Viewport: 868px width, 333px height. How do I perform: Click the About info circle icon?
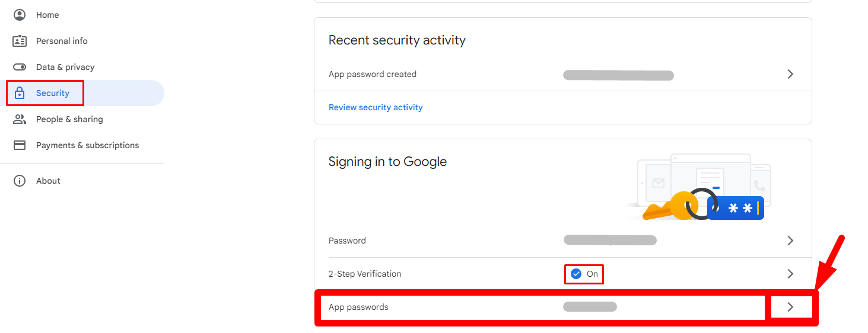20,181
